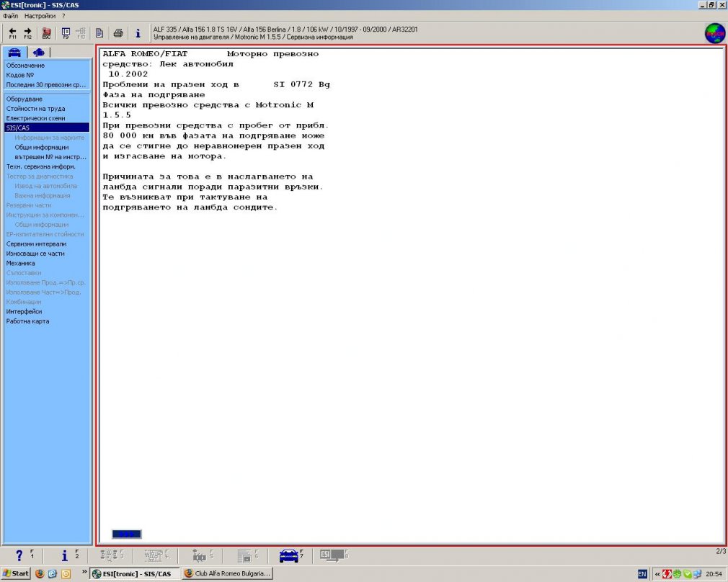Select 'Работна карта' in the sidebar
This screenshot has height=582, width=728.
tap(27, 321)
